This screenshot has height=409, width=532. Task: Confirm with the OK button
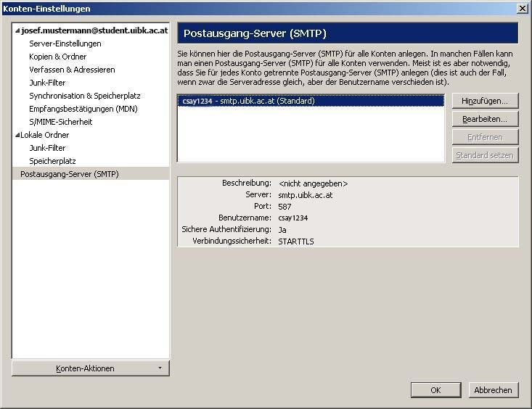[x=436, y=390]
